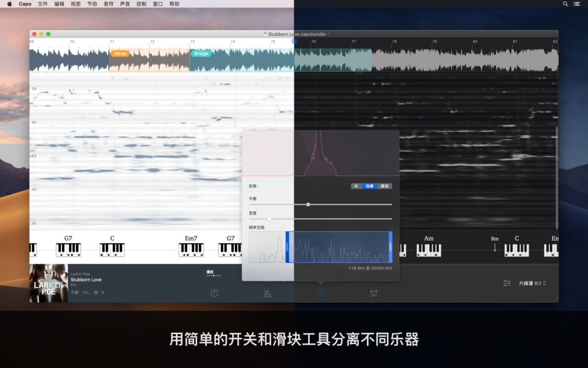Open the 声音 menu
Image resolution: width=588 pixels, height=368 pixels.
(x=125, y=4)
